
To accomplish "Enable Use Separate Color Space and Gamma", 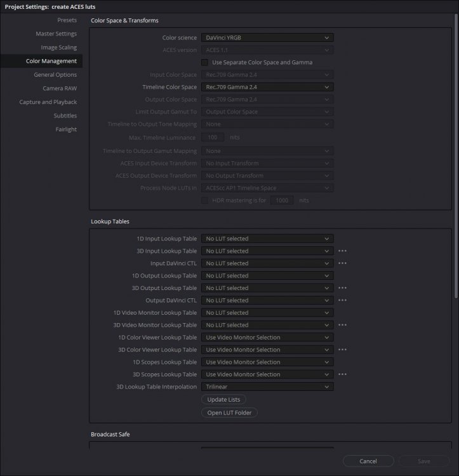I will [x=204, y=62].
